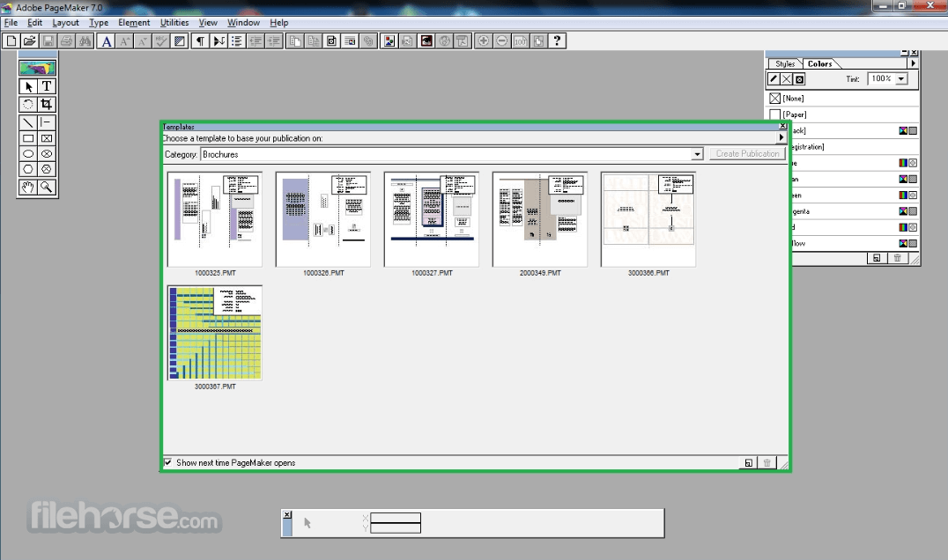Click the Bullets and numbering toolbar icon
The image size is (948, 560).
237,41
